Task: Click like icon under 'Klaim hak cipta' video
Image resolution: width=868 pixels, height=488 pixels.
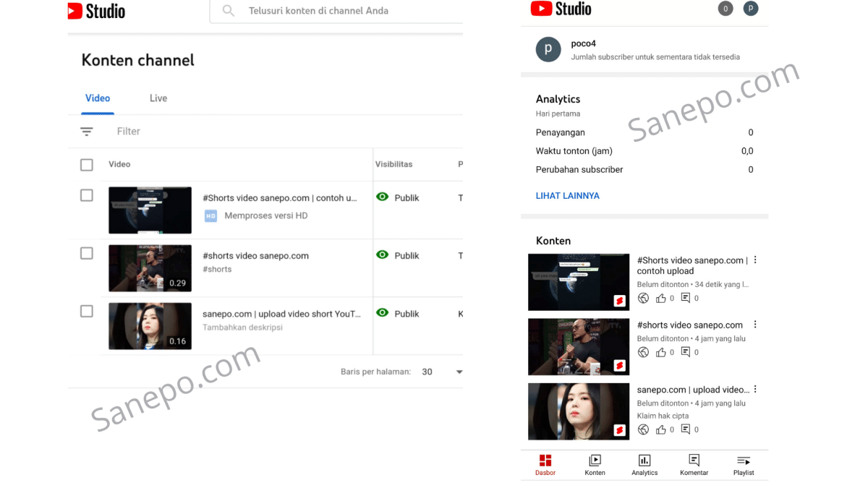Action: pos(661,429)
